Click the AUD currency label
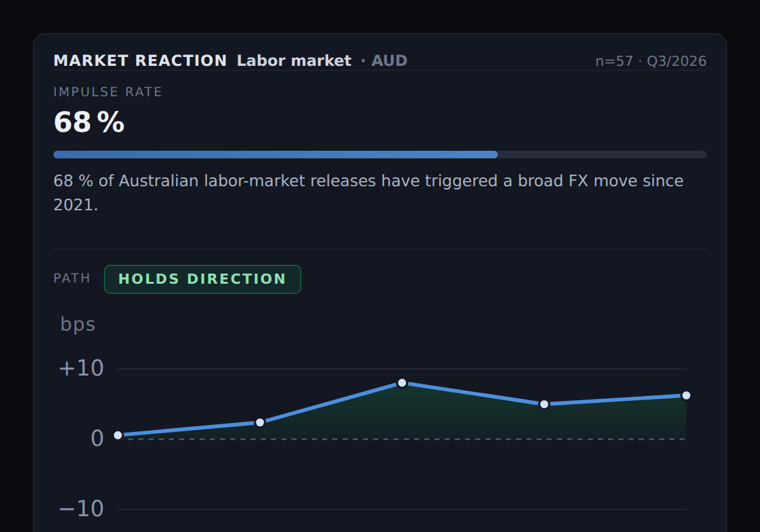 tap(389, 61)
